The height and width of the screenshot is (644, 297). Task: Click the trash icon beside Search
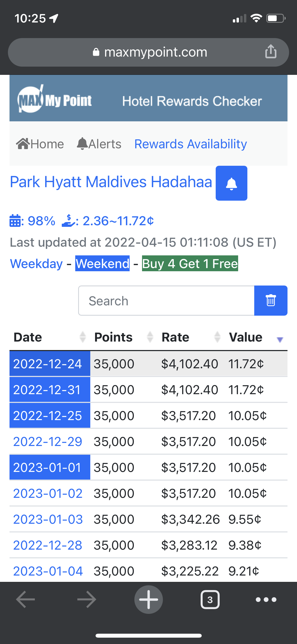271,301
